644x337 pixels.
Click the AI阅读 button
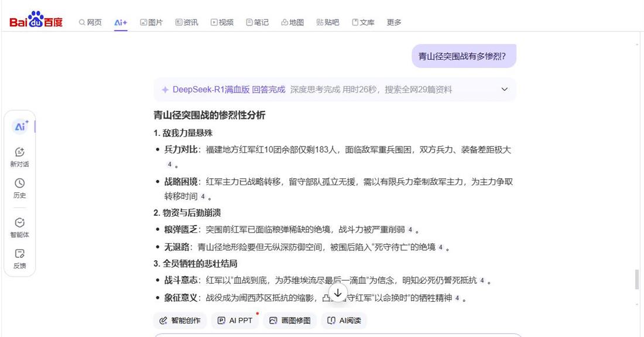[x=344, y=321]
